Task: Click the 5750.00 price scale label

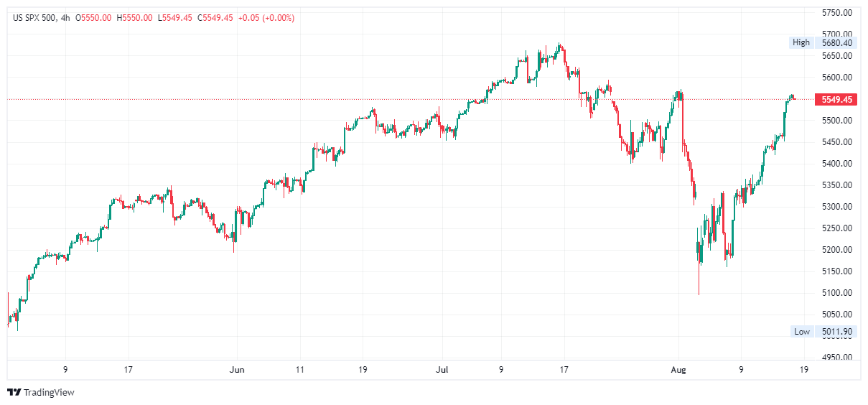Action: click(837, 13)
